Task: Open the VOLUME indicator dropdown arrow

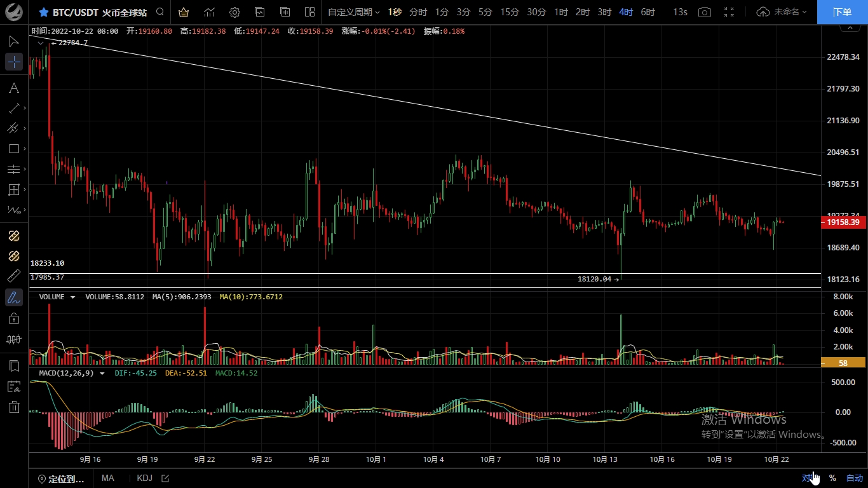Action: 72,297
